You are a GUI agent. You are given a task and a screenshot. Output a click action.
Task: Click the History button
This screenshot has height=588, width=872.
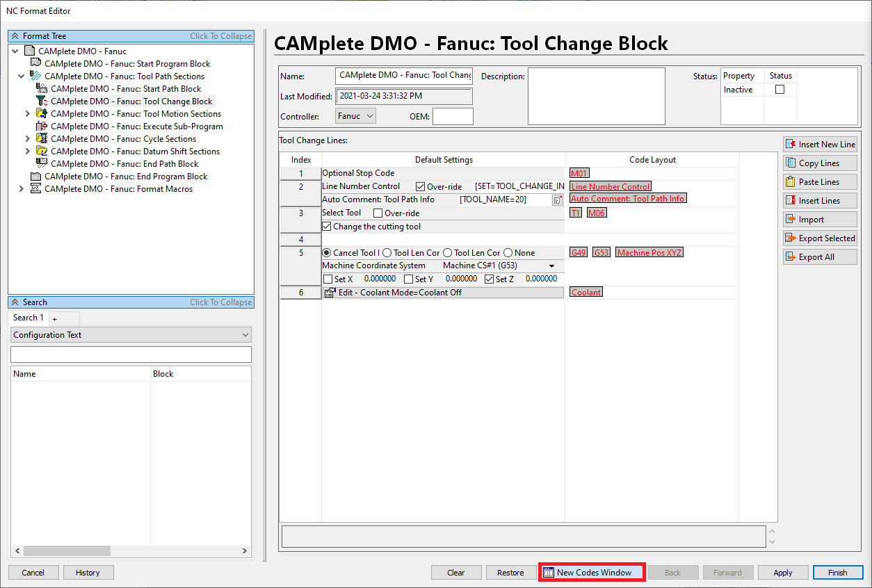(x=88, y=572)
